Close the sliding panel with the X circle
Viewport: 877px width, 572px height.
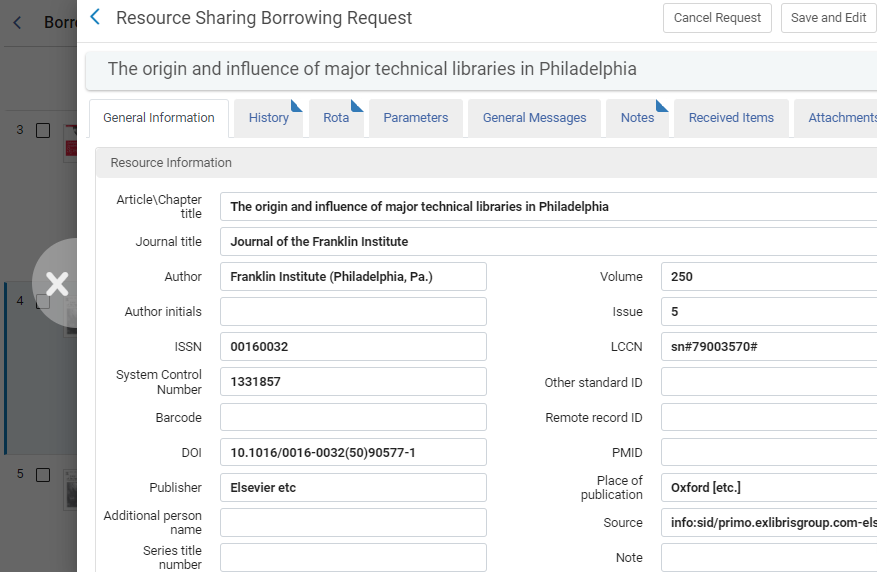[57, 284]
